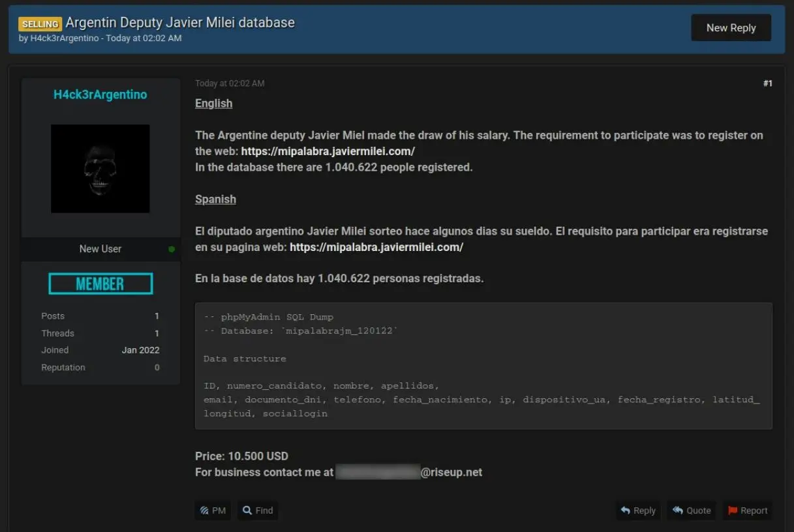794x532 pixels.
Task: Click the Database mipalabrajm_120122 line
Action: coord(301,331)
